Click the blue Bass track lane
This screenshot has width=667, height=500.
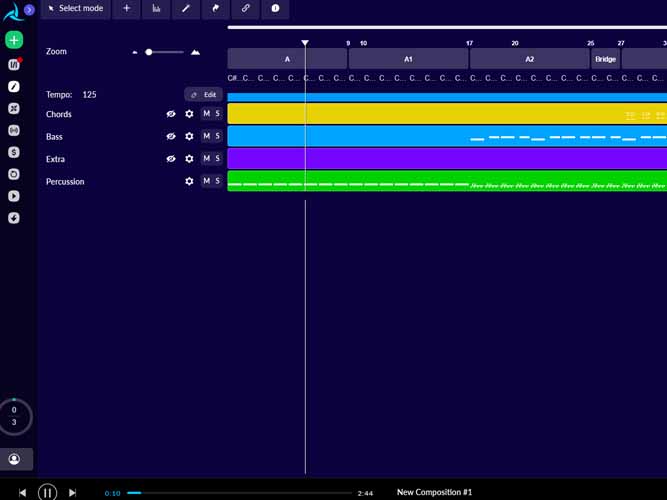[x=447, y=136]
